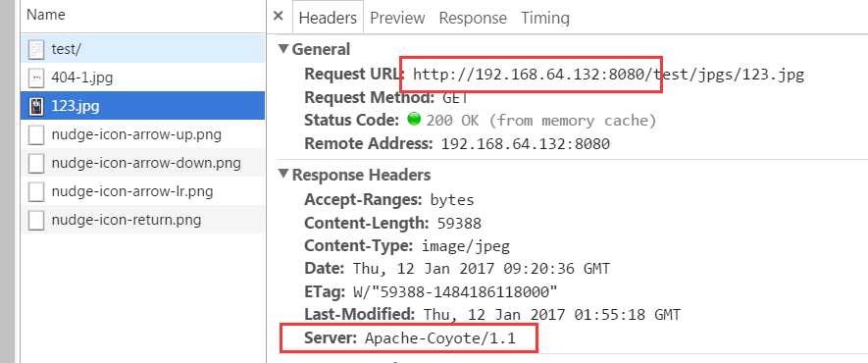This screenshot has height=363, width=868.
Task: Select nudge-icon-arrow-down.png request
Action: tap(143, 163)
